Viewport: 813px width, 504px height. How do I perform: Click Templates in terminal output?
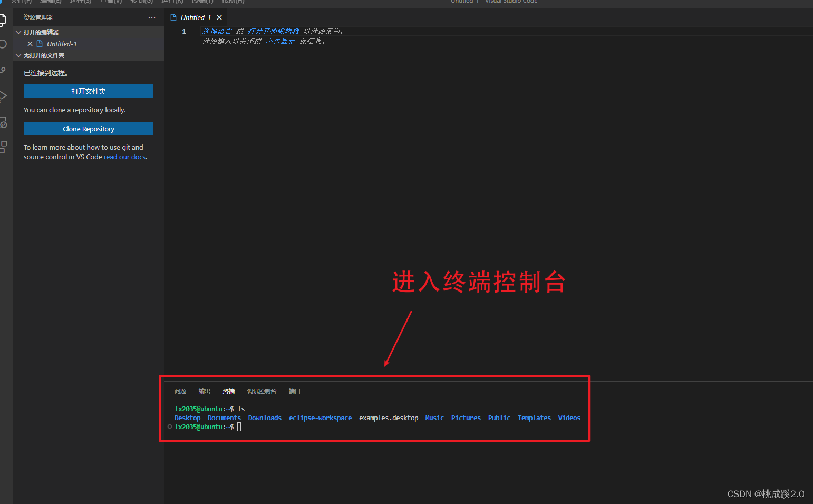(x=534, y=418)
